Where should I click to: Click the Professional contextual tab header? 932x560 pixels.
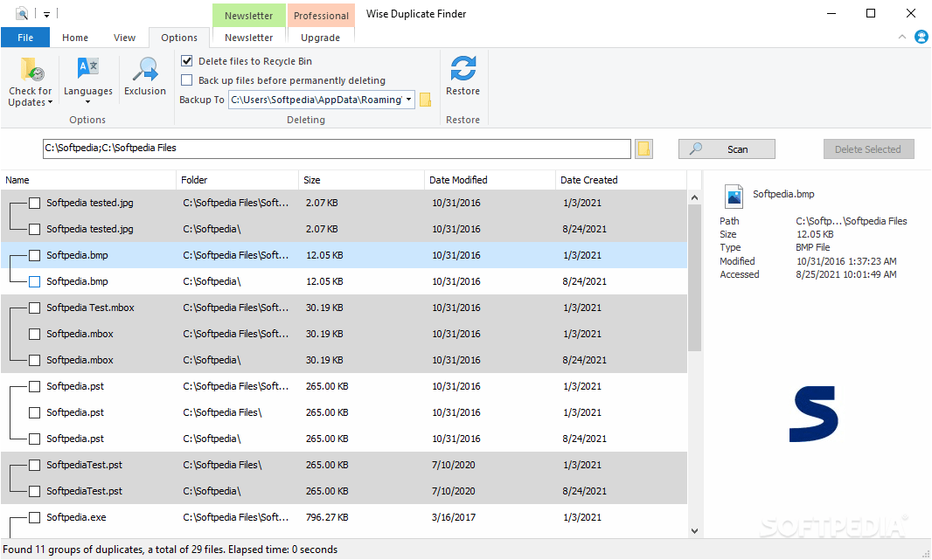pos(321,16)
